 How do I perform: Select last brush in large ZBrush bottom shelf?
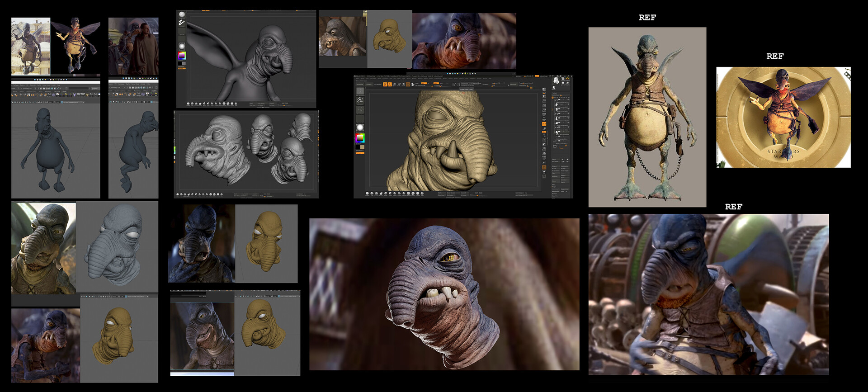[x=422, y=194]
